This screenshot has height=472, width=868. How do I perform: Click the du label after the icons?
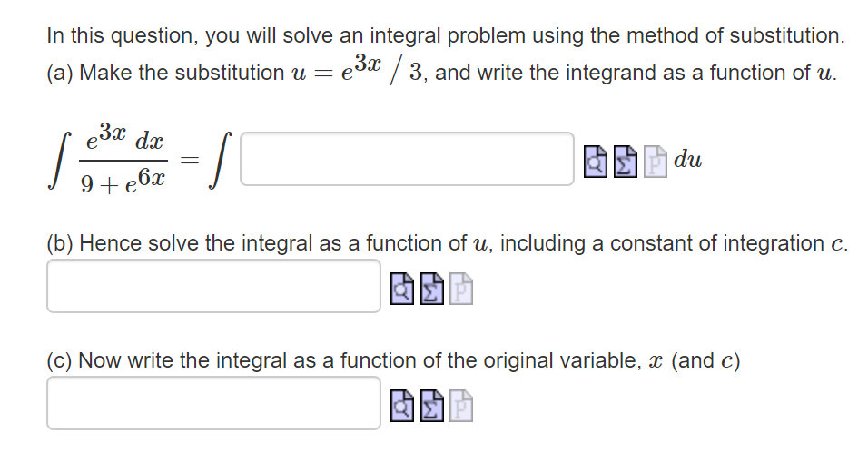tap(687, 159)
